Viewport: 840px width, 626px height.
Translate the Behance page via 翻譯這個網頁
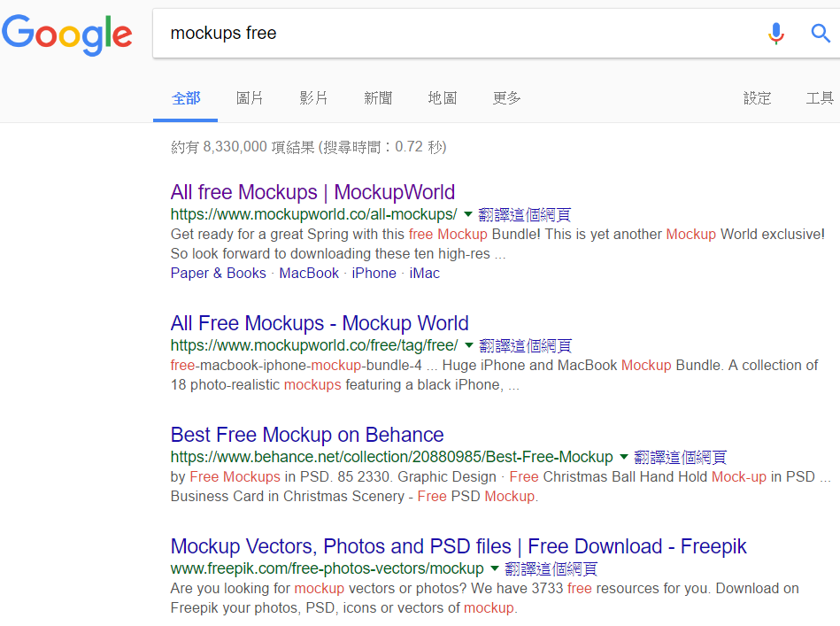tap(681, 457)
